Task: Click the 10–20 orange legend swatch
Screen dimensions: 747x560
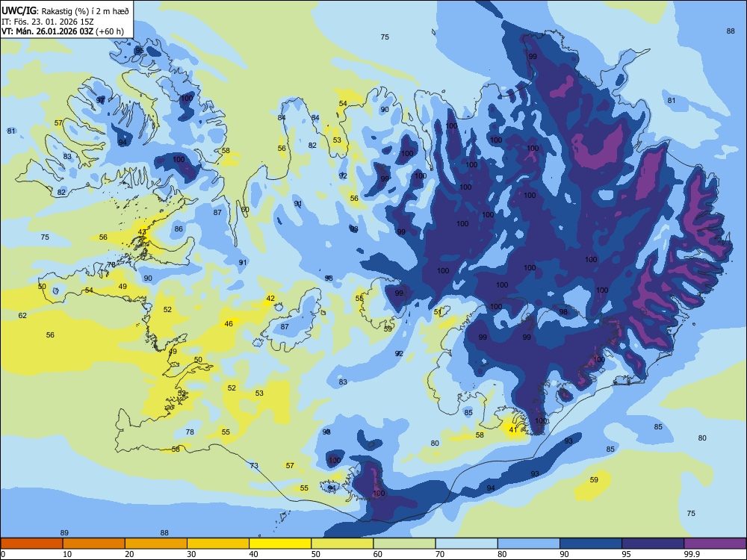Action: 94,544
